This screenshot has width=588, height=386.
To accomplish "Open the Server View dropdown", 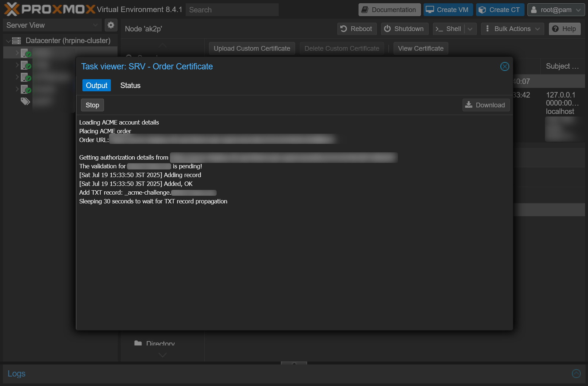I will (x=52, y=25).
